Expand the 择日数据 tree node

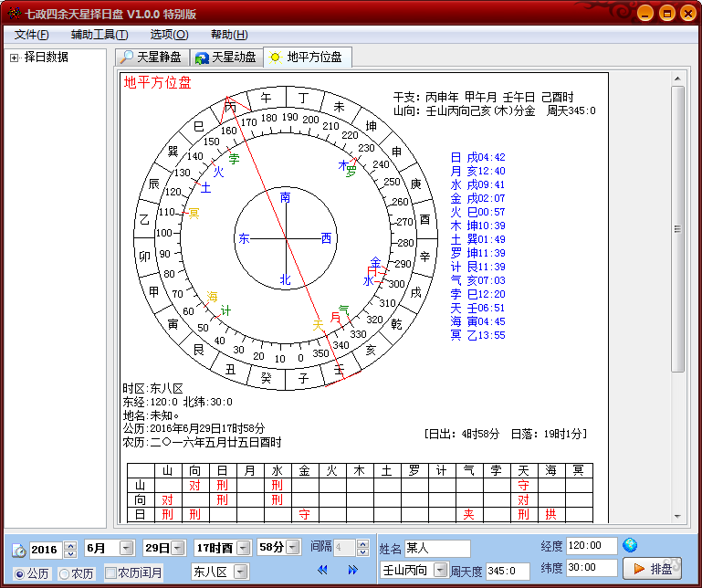pos(14,58)
